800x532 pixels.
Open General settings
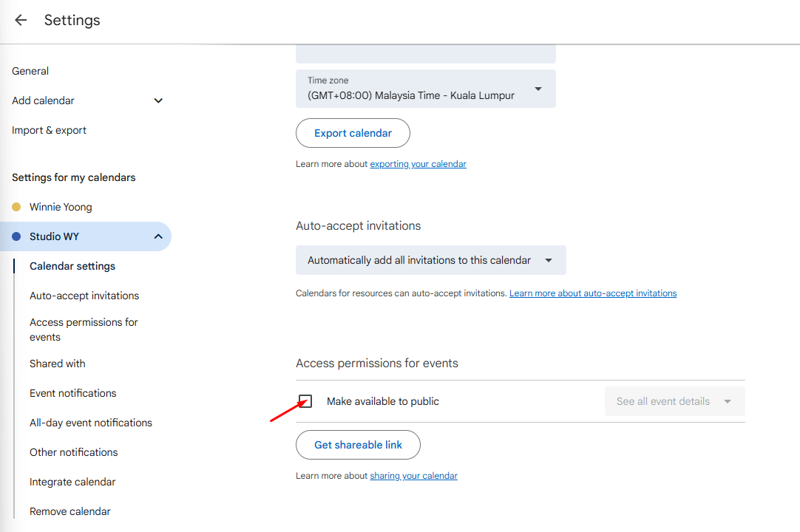tap(30, 71)
